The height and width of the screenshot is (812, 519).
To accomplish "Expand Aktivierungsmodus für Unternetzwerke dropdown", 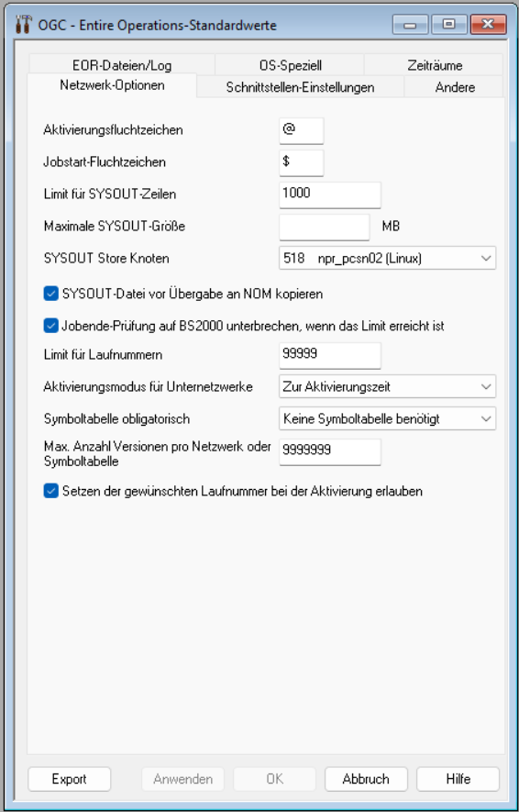I will point(387,387).
